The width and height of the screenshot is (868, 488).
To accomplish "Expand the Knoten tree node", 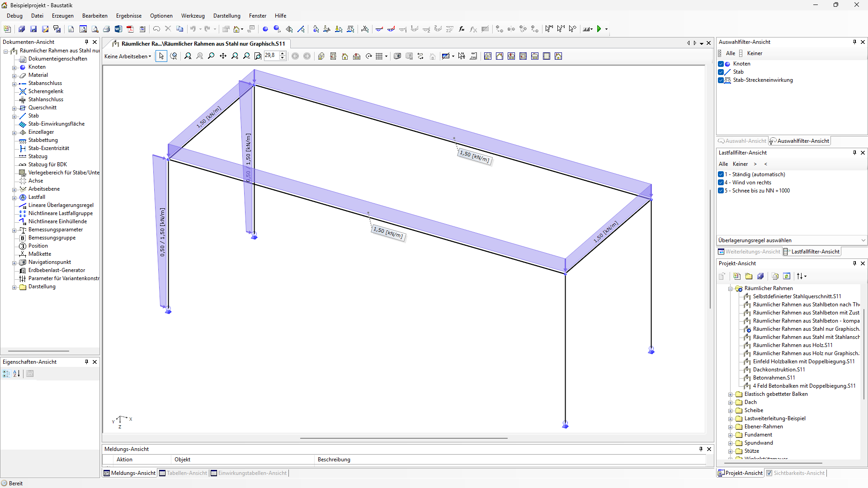I will [x=14, y=67].
